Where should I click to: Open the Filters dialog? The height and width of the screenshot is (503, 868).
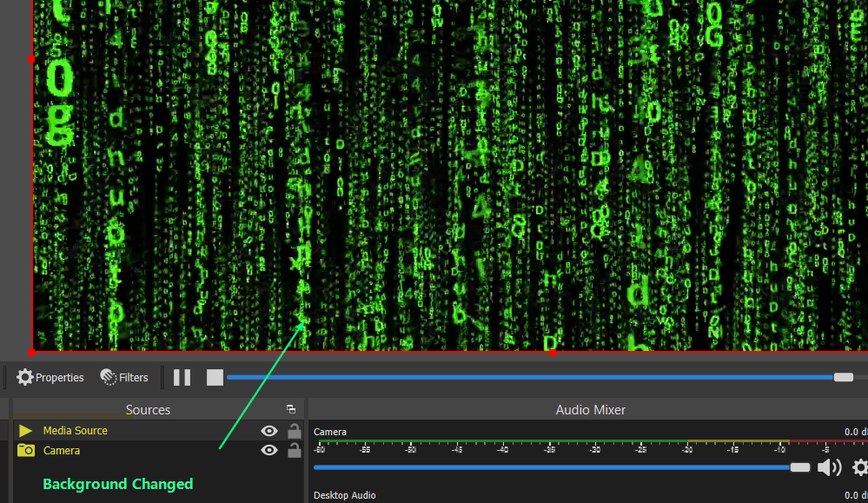124,377
